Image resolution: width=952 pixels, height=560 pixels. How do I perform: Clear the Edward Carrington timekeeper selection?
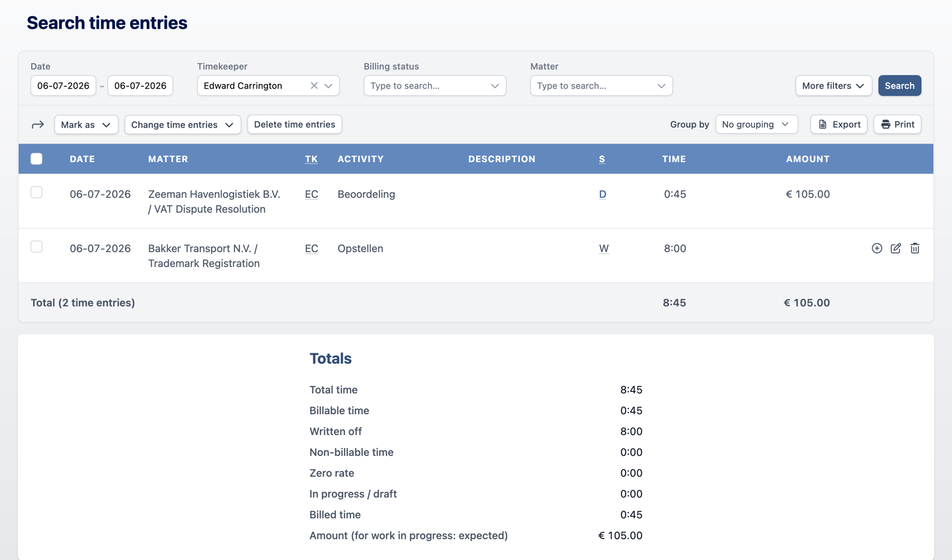click(314, 86)
